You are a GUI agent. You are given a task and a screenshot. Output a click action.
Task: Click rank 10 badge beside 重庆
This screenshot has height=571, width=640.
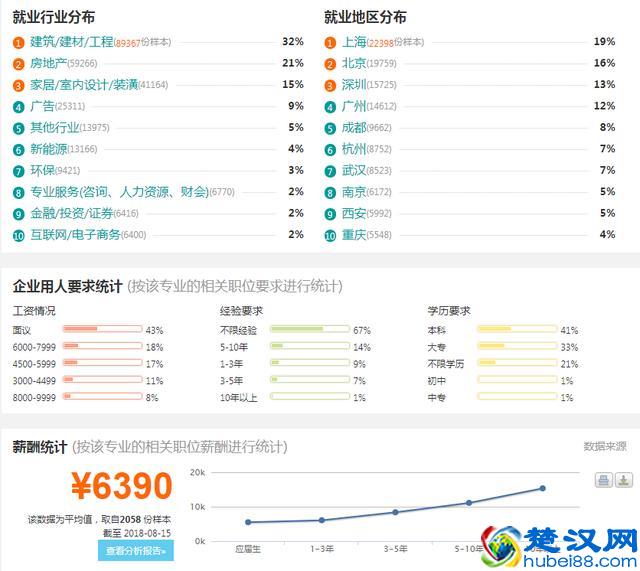[330, 236]
